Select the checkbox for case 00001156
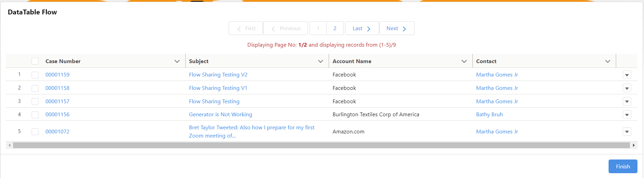This screenshot has height=178, width=644. (x=35, y=115)
